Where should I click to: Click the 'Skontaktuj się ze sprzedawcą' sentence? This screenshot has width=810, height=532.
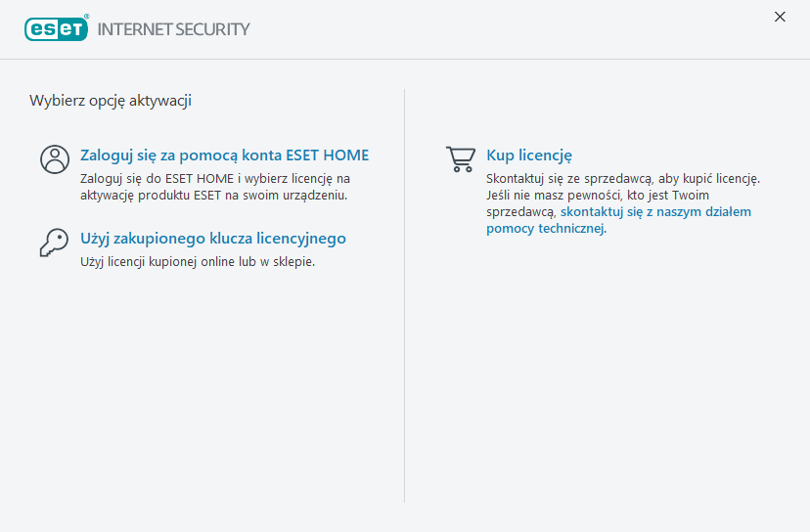[x=622, y=179]
